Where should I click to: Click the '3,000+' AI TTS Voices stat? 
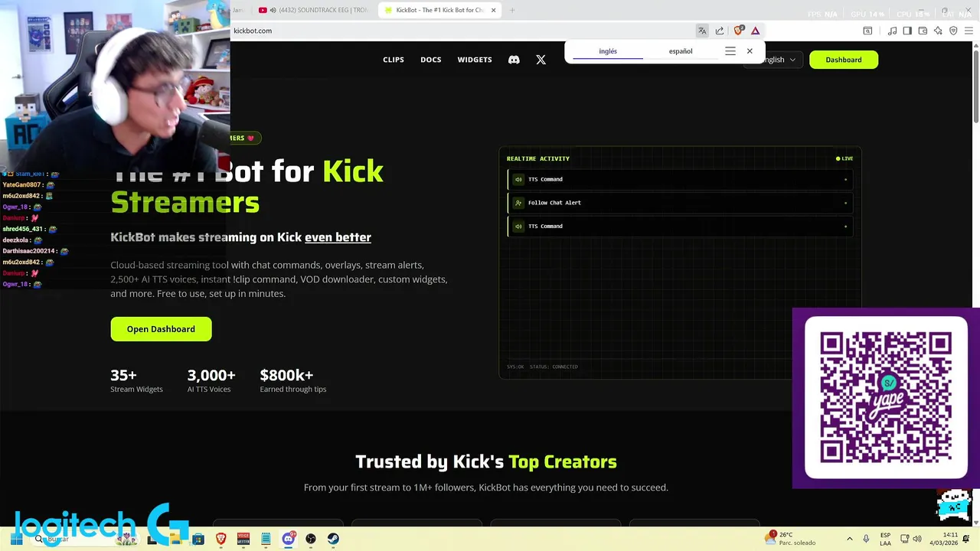(211, 380)
